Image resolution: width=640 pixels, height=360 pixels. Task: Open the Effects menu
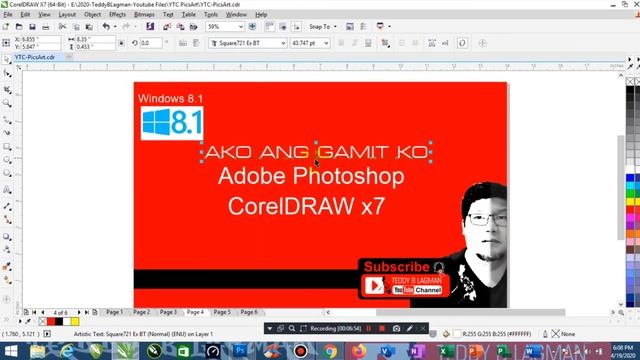pos(117,15)
